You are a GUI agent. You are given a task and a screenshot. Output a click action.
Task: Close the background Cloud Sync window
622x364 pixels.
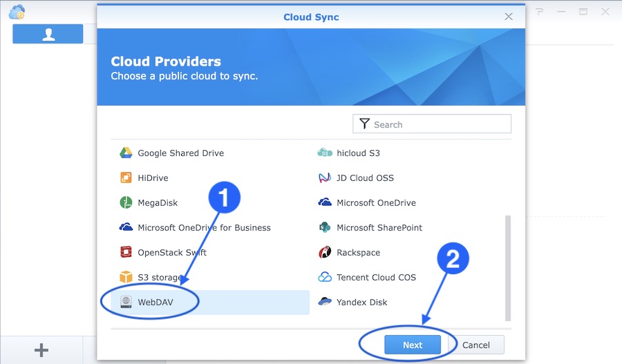click(x=605, y=12)
